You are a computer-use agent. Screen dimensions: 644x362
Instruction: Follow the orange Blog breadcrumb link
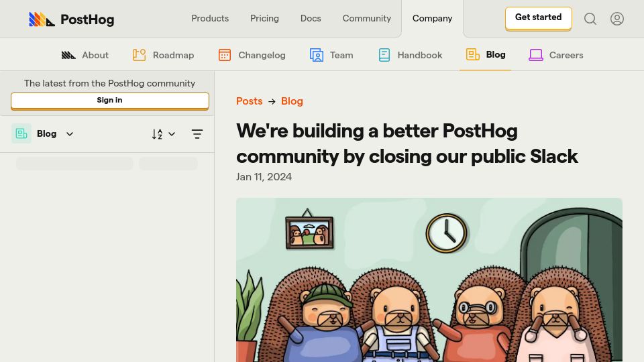(292, 101)
